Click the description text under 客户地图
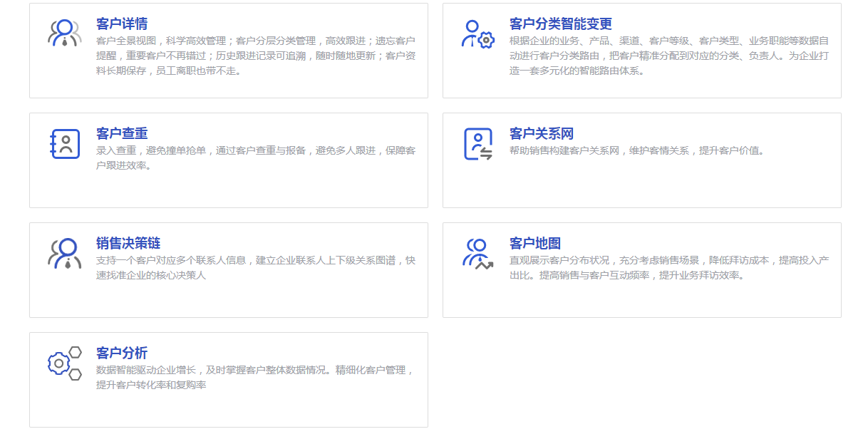The image size is (868, 434). coord(668,268)
